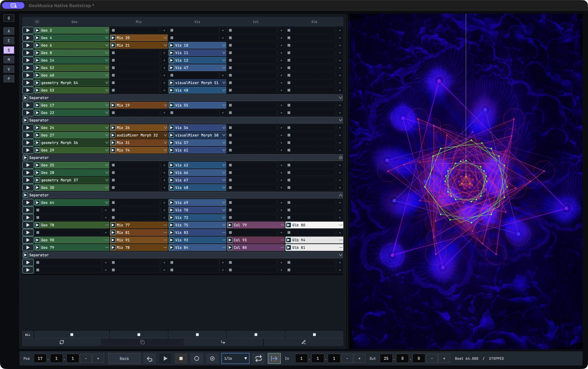Click the target record button

point(212,358)
